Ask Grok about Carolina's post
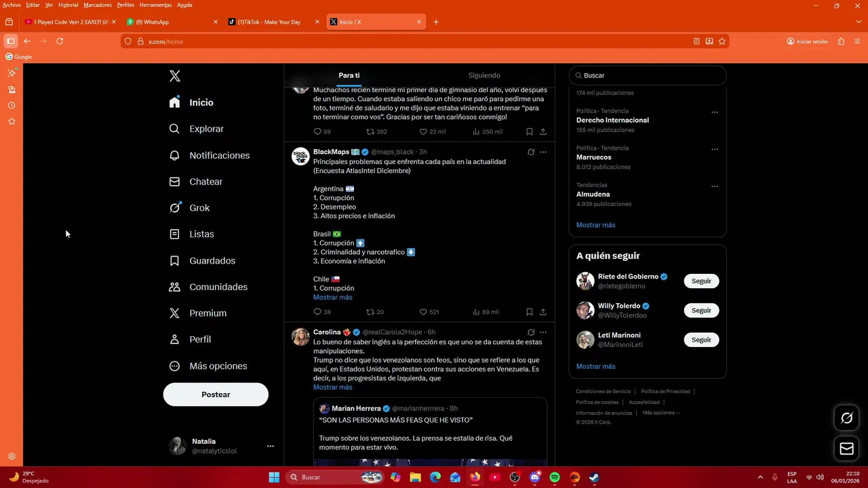The image size is (868, 488). [x=531, y=332]
